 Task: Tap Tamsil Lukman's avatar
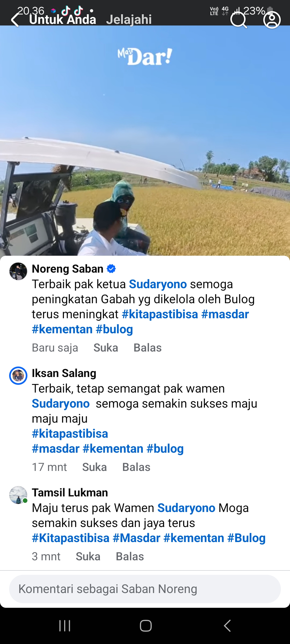[x=18, y=495]
